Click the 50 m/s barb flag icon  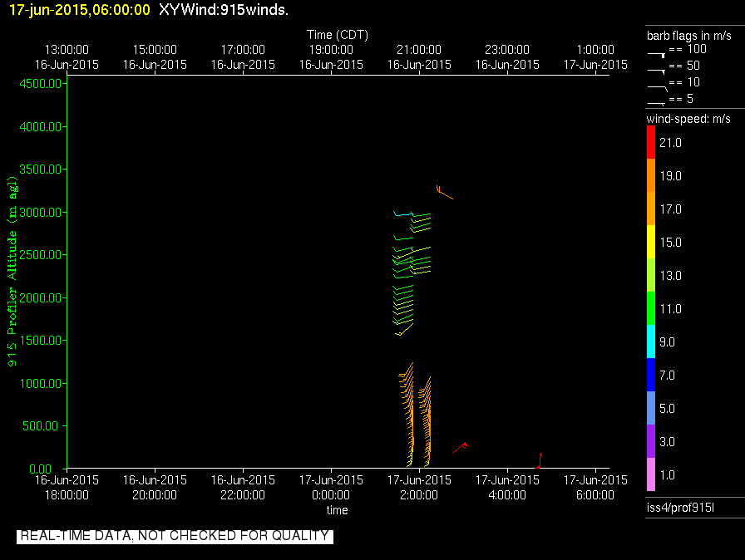[656, 71]
